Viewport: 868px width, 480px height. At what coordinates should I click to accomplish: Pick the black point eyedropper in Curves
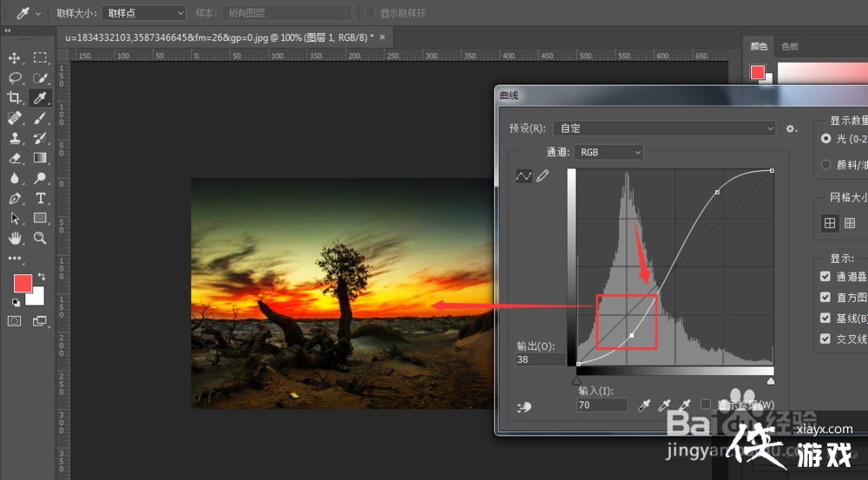click(x=645, y=404)
